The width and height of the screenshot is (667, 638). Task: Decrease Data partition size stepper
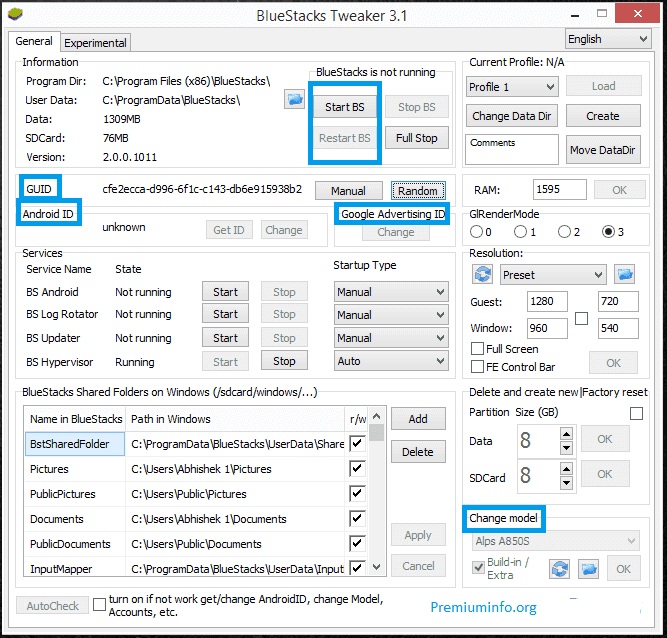(566, 448)
